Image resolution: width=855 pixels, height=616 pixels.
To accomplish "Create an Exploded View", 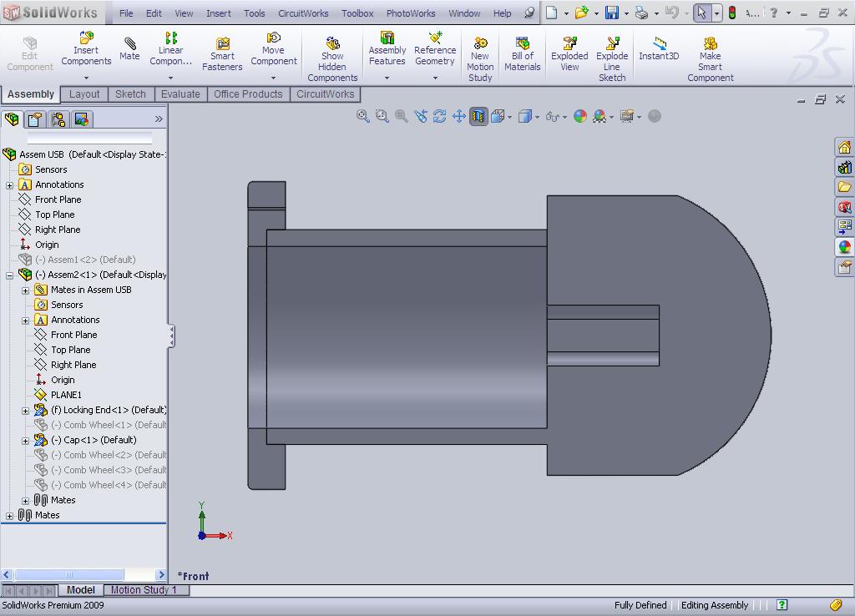I will pyautogui.click(x=569, y=53).
